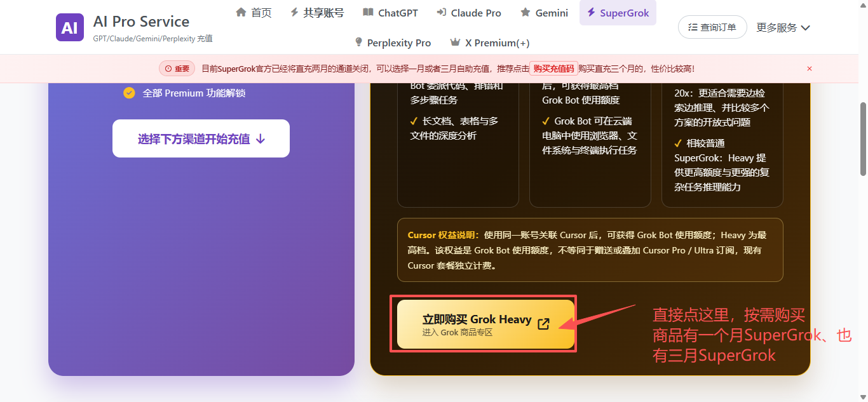
Task: Open the Perplexity Pro page
Action: [x=393, y=43]
